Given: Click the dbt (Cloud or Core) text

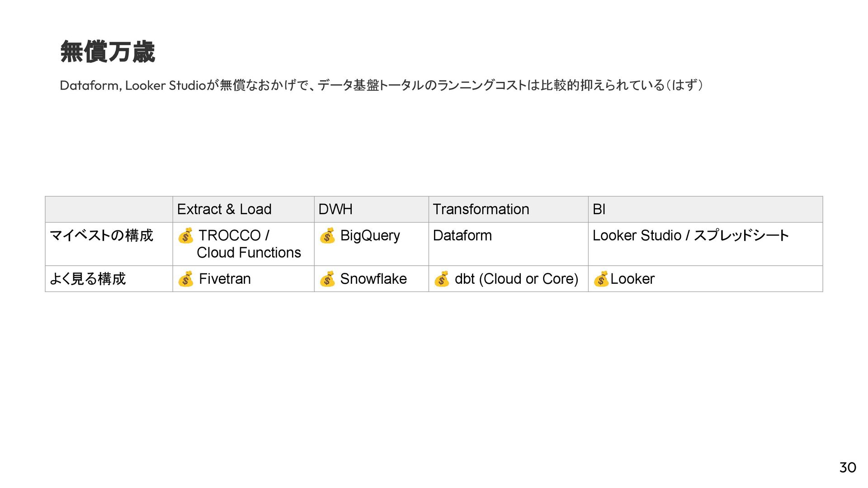Looking at the screenshot, I should point(516,279).
